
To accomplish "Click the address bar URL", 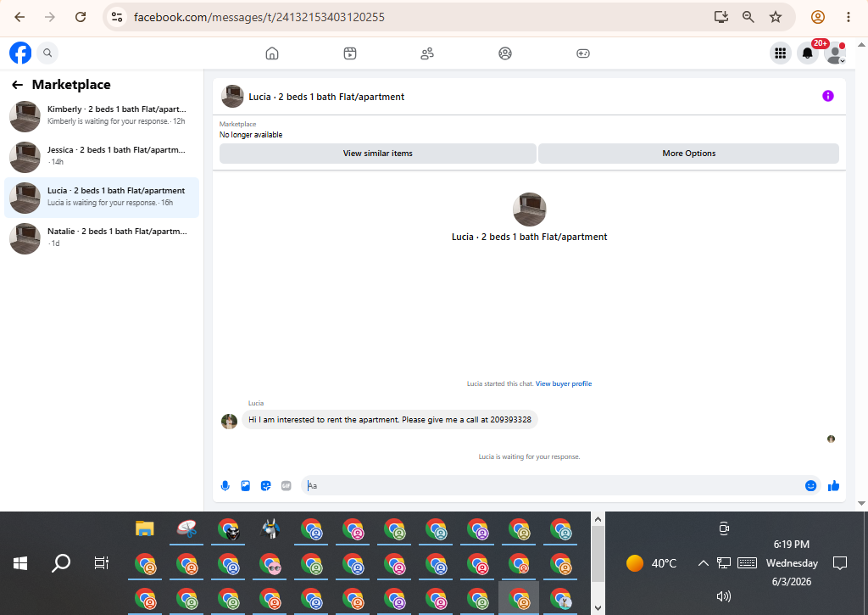I will (x=259, y=17).
